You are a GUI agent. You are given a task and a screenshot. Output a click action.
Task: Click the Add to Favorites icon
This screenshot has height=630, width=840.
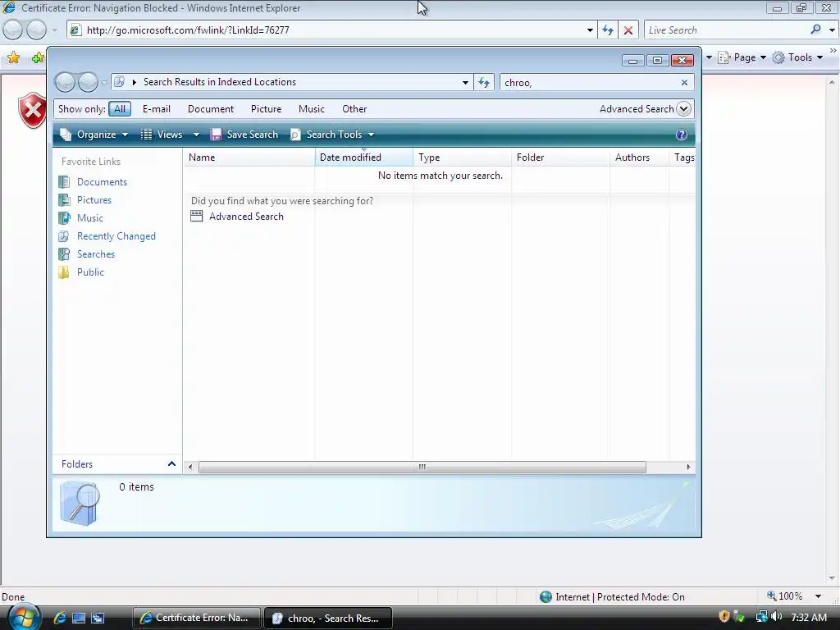[x=38, y=57]
